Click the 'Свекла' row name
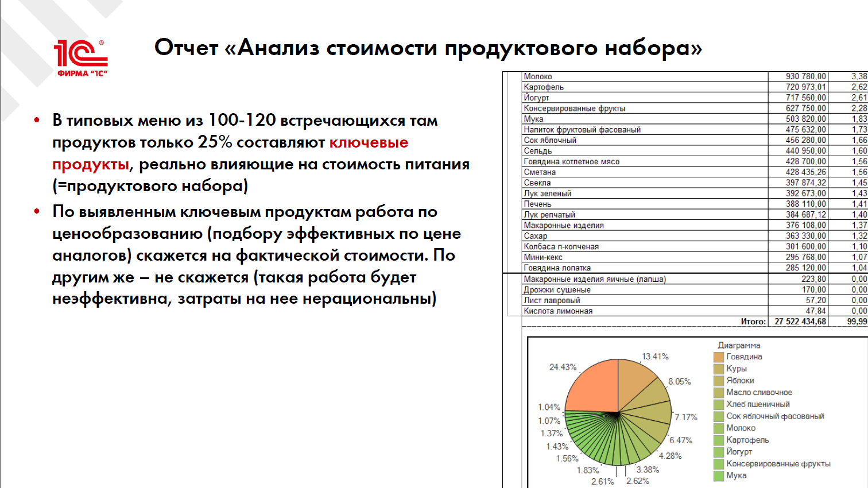The height and width of the screenshot is (488, 868). [x=537, y=183]
